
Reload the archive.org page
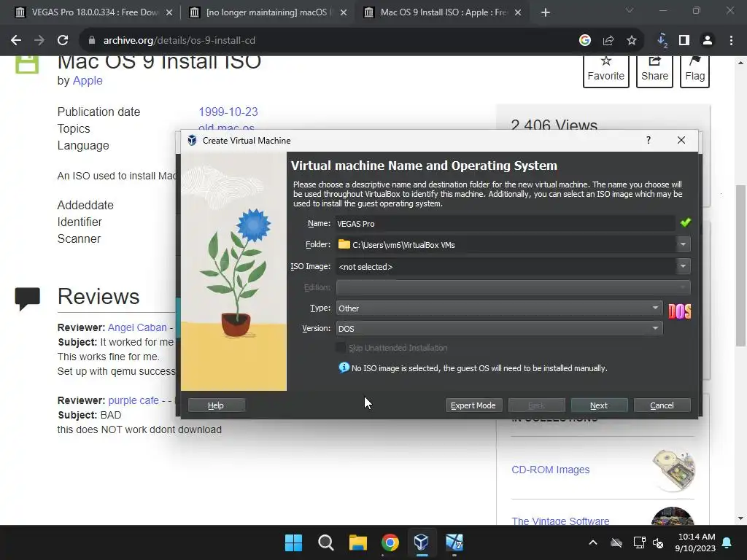[63, 41]
